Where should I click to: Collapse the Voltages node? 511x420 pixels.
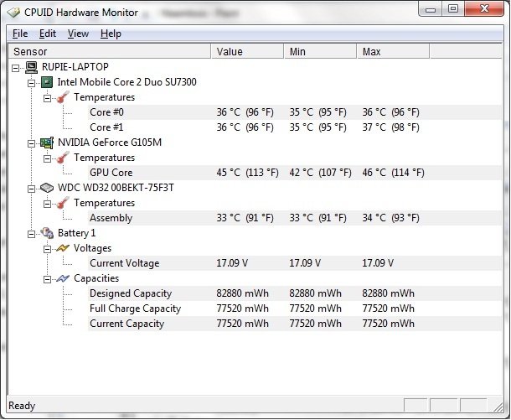point(47,249)
